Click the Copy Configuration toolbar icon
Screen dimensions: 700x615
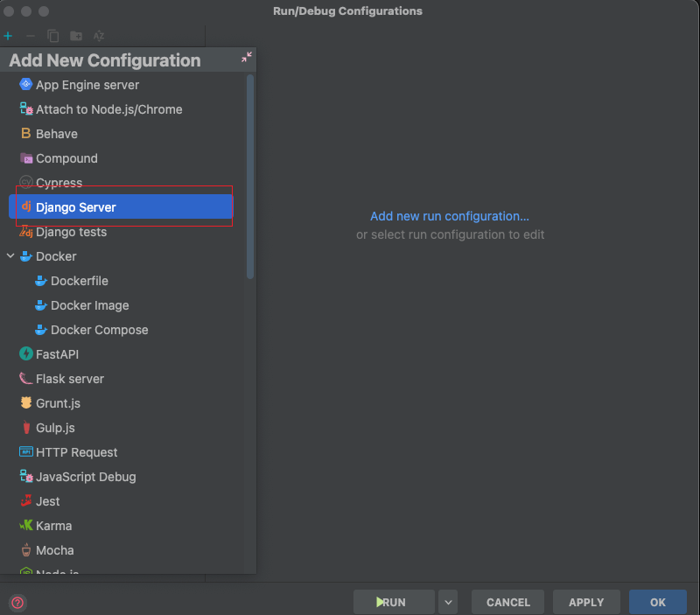pos(53,36)
